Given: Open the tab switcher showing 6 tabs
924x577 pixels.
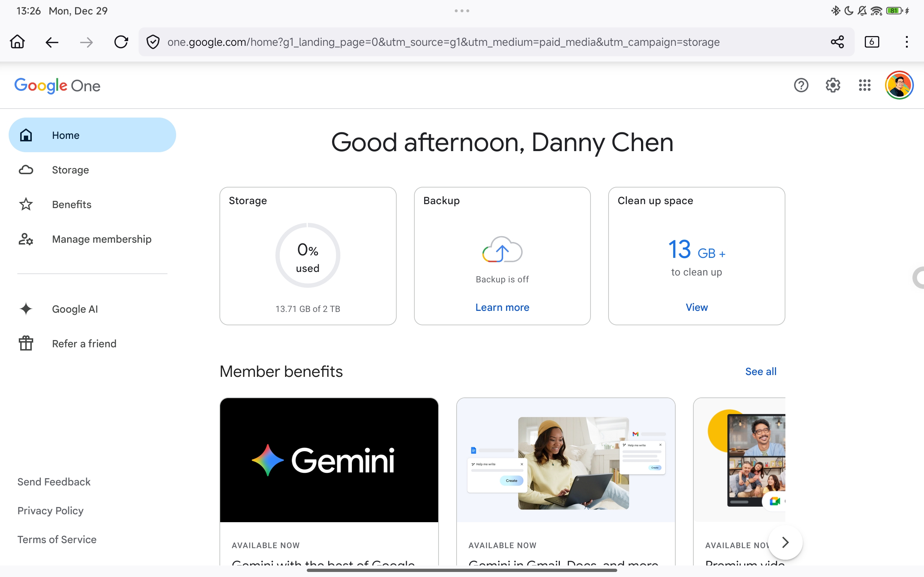Looking at the screenshot, I should (872, 41).
